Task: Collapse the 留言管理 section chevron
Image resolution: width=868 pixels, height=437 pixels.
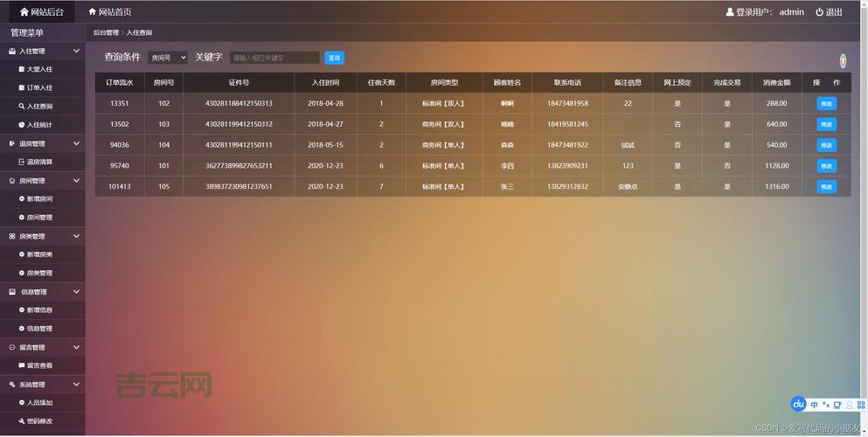Action: coord(76,347)
